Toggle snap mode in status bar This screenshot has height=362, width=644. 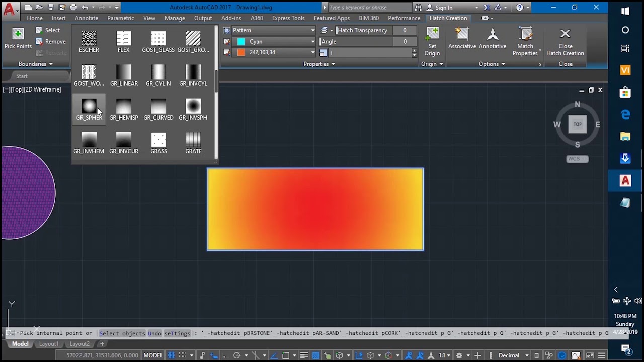(183, 355)
